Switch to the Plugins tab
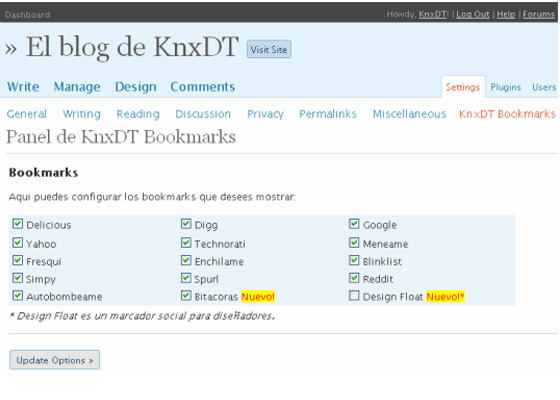The image size is (560, 400). (505, 87)
